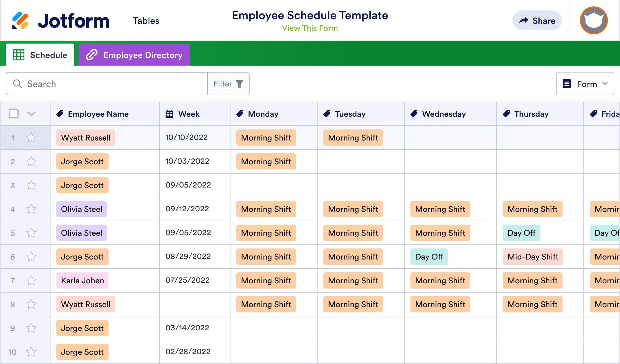620x364 pixels.
Task: Click the Thursday column tag icon
Action: 506,114
